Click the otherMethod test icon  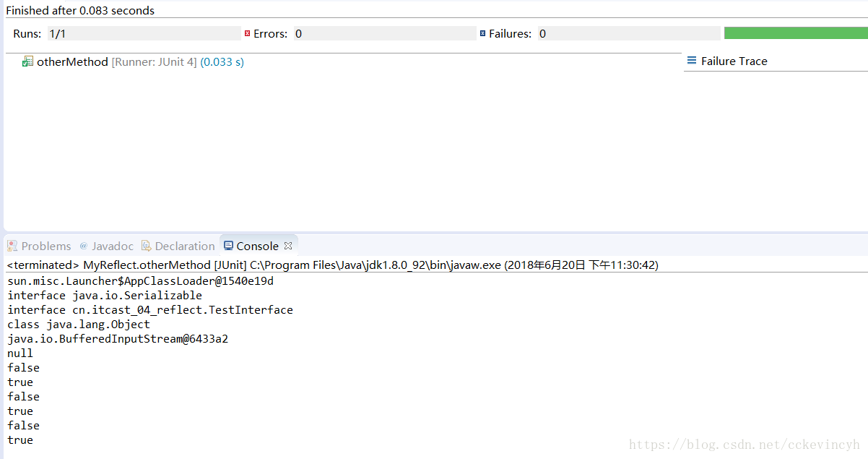pyautogui.click(x=27, y=62)
